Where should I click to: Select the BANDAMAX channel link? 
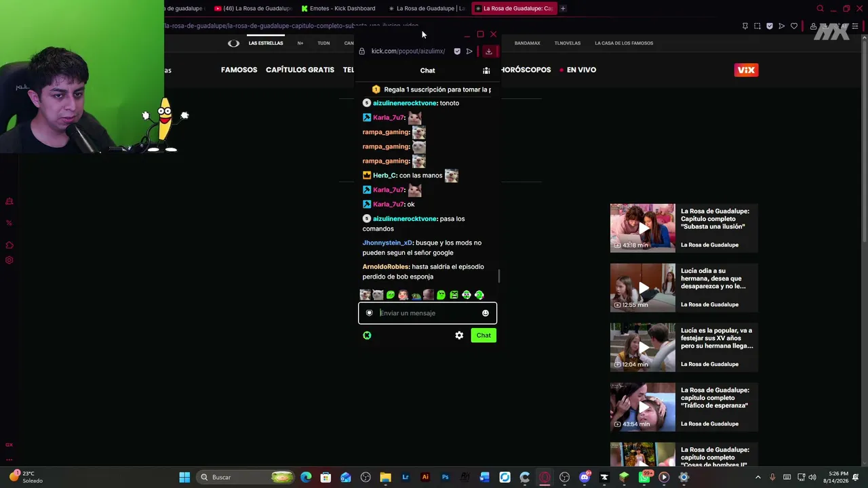coord(527,43)
